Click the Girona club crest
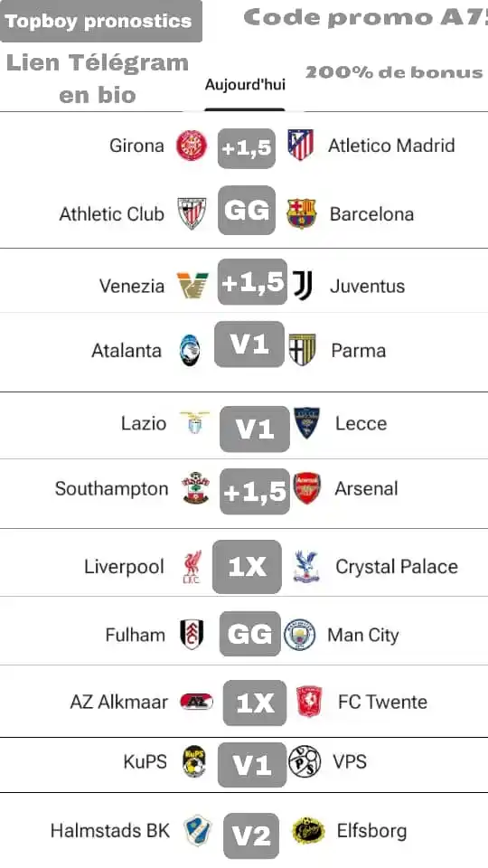The width and height of the screenshot is (488, 868). point(192,146)
